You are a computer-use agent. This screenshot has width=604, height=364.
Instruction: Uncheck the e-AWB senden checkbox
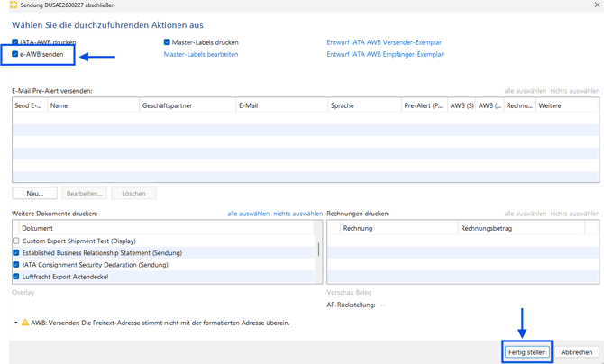click(x=15, y=54)
